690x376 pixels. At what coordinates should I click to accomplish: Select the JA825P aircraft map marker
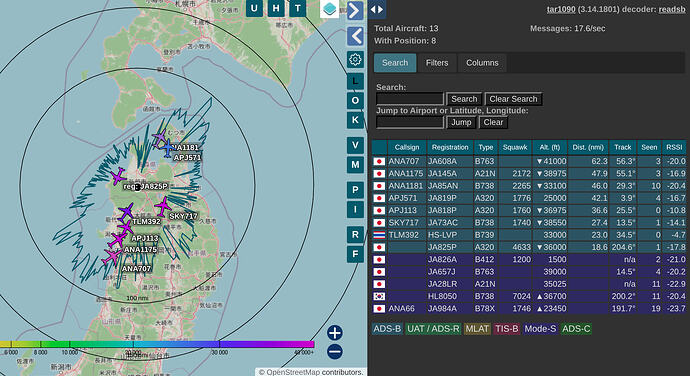117,176
